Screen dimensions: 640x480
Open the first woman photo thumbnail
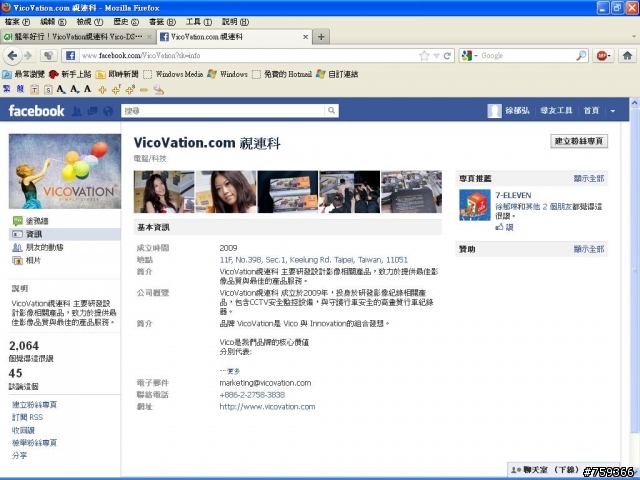pos(164,192)
